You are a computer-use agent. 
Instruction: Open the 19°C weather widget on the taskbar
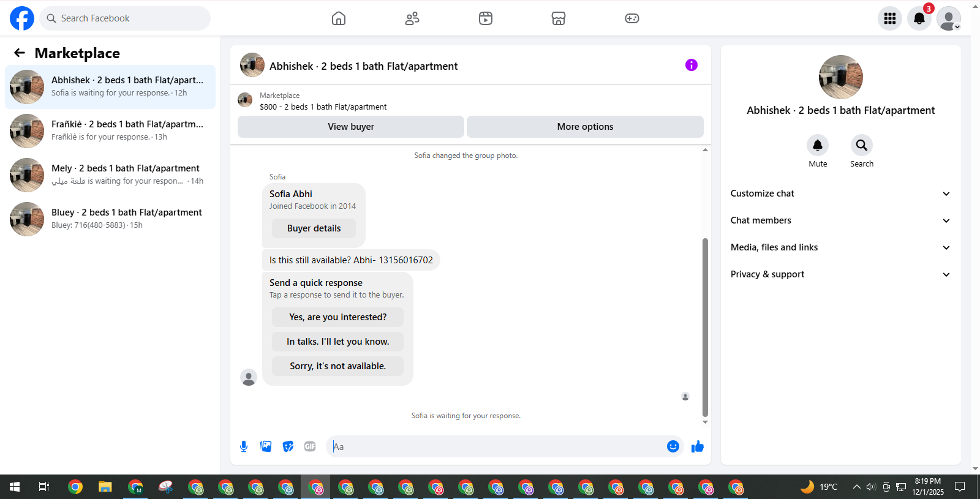(819, 487)
